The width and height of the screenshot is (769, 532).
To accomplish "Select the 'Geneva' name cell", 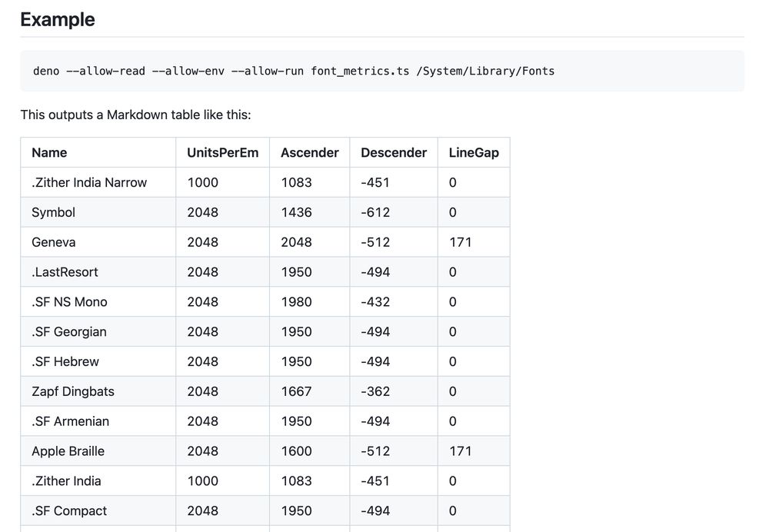I will pyautogui.click(x=98, y=242).
